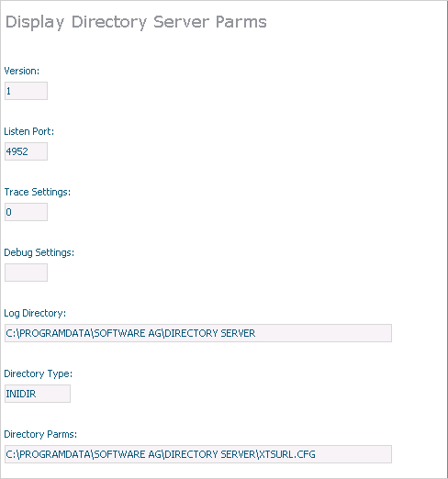The width and height of the screenshot is (448, 479).
Task: Click the Display Directory Server Parms heading
Action: coord(136,23)
